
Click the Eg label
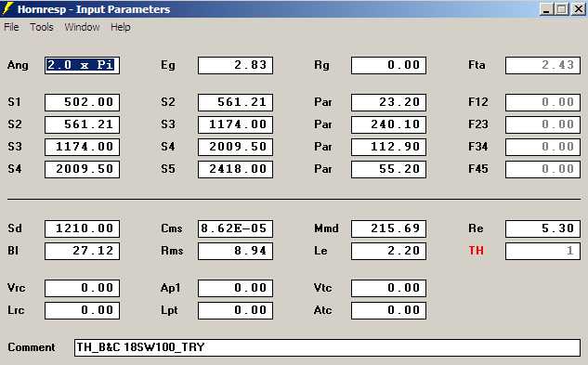(x=167, y=66)
